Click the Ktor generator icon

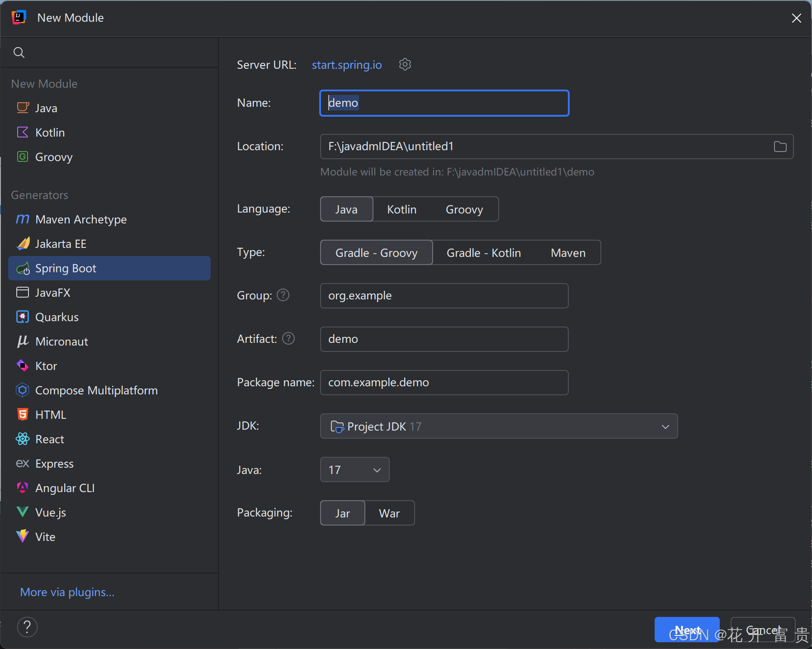coord(23,365)
